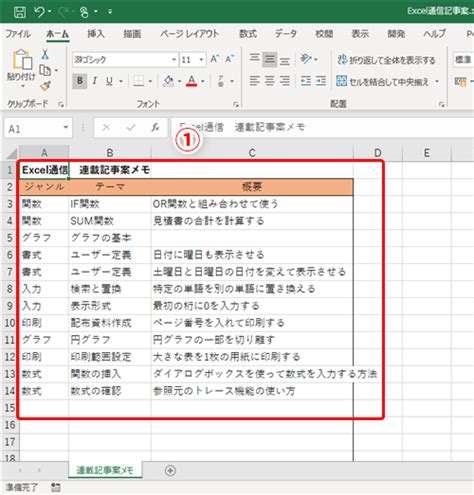Screen dimensions: 474x495
Task: Click the Undo arrow icon
Action: coord(39,12)
